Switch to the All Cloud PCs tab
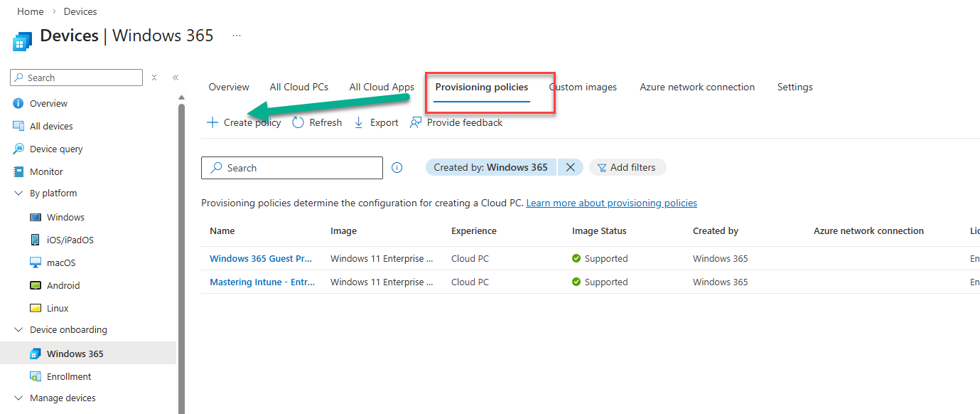 (x=298, y=87)
